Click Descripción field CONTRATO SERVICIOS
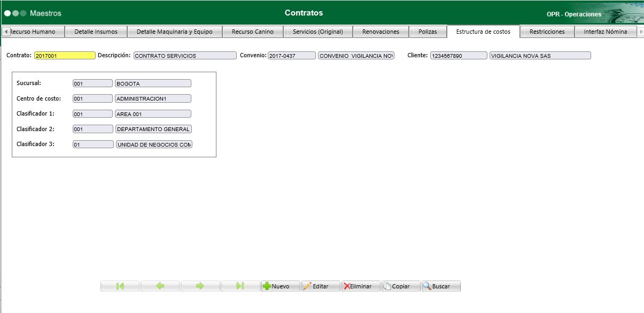This screenshot has height=313, width=644. pos(185,56)
